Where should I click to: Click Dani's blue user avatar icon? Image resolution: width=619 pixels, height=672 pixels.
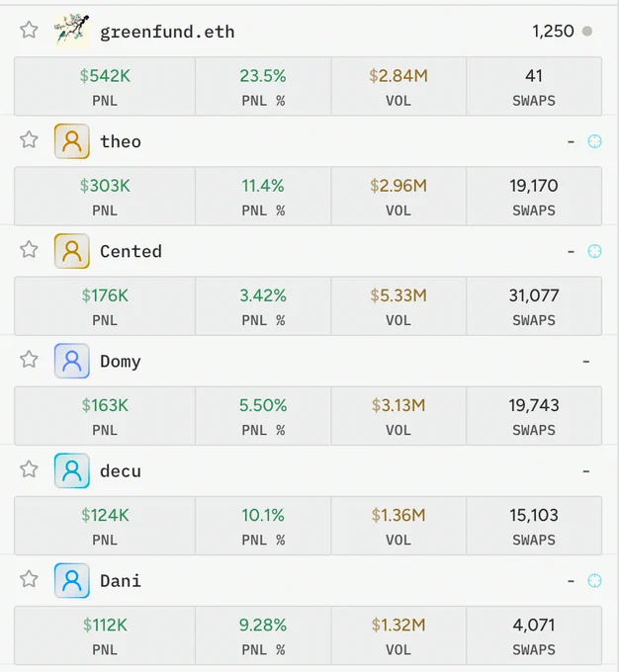(71, 580)
